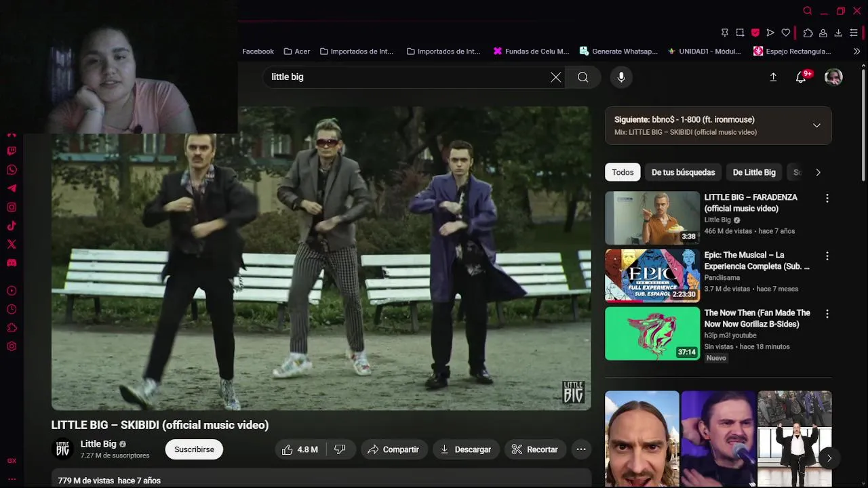Open the browser profile account icon
This screenshot has height=488, width=868.
pyautogui.click(x=823, y=33)
